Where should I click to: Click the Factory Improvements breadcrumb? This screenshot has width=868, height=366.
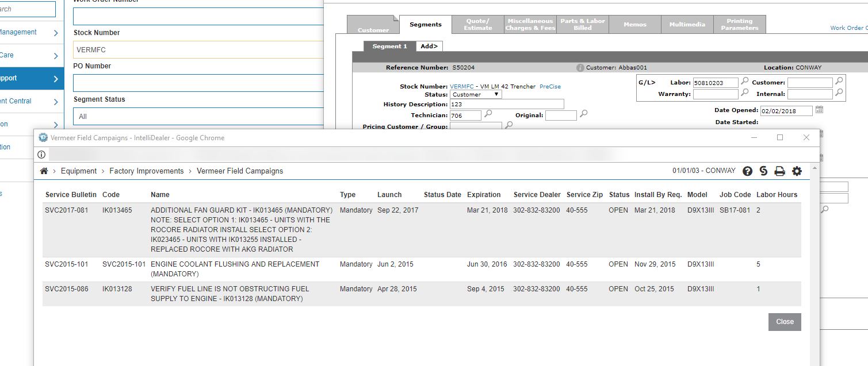(x=146, y=171)
